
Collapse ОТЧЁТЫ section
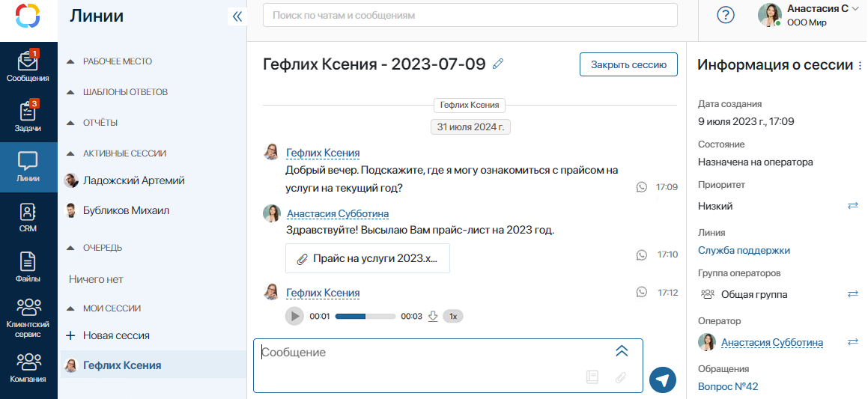[70, 123]
